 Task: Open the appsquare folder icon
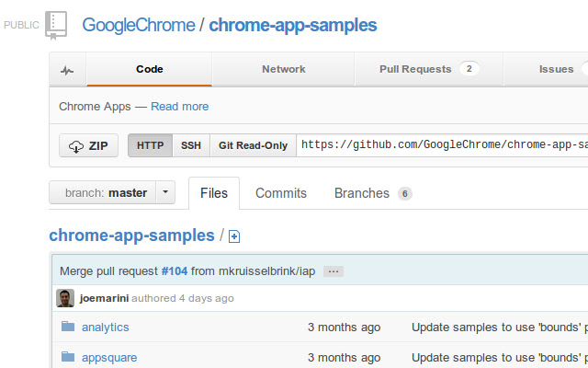[68, 356]
